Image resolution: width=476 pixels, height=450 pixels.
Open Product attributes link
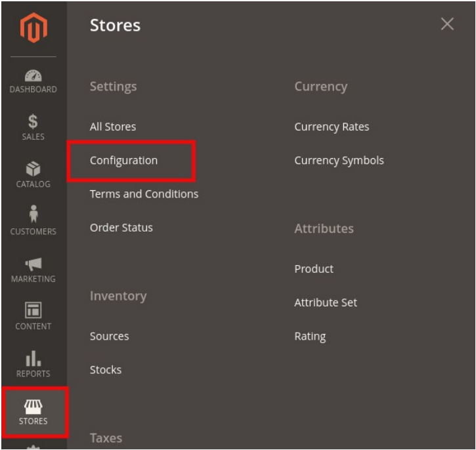pos(314,269)
